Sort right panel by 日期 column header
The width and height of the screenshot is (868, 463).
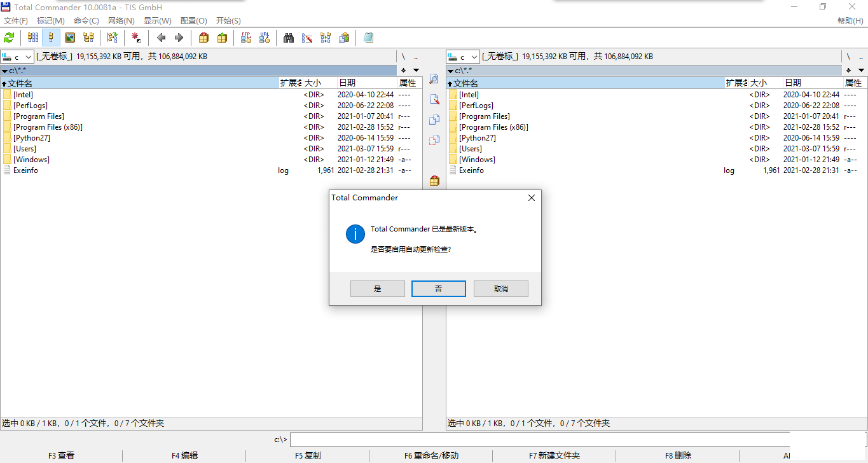(813, 83)
